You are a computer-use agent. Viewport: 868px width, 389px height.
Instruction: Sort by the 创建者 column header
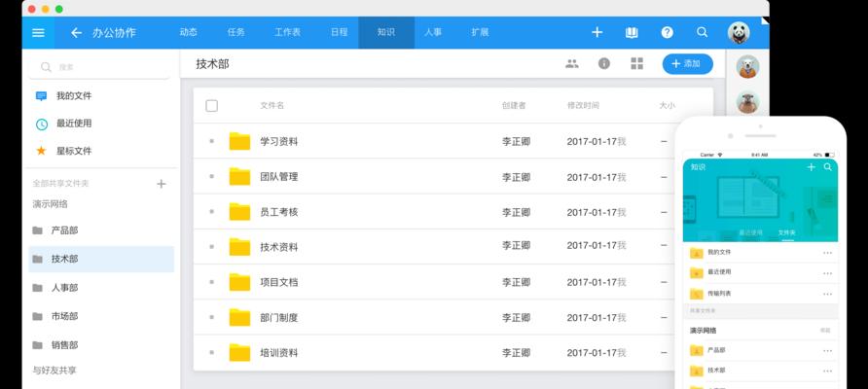(514, 106)
